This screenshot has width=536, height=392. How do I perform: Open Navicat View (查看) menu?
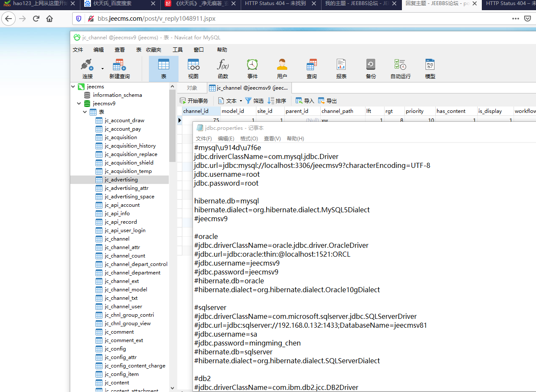click(120, 49)
